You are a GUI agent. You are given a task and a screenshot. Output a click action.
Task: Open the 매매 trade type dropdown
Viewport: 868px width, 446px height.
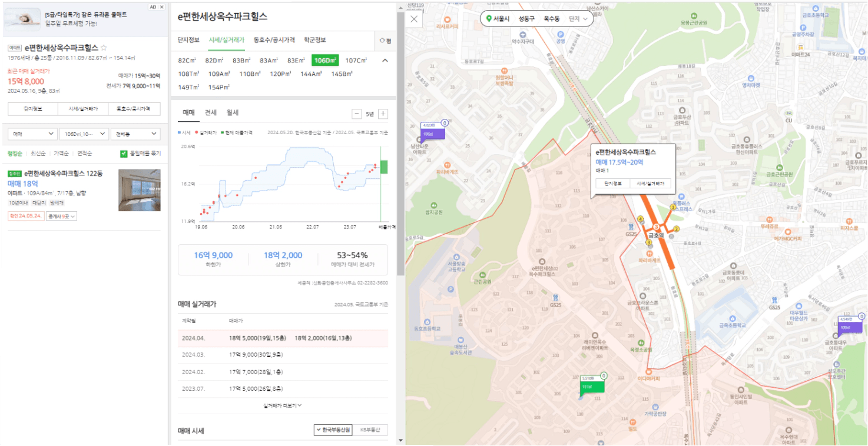(32, 134)
